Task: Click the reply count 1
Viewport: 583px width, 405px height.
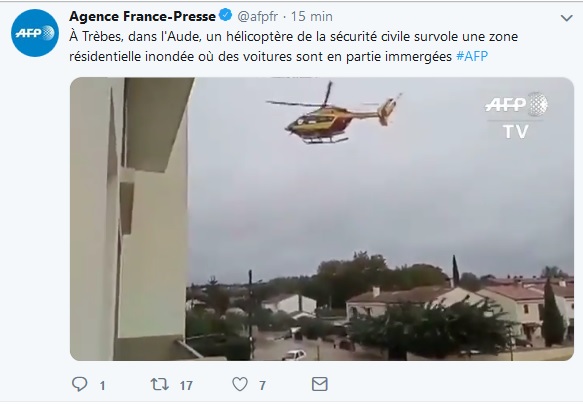Action: point(102,386)
